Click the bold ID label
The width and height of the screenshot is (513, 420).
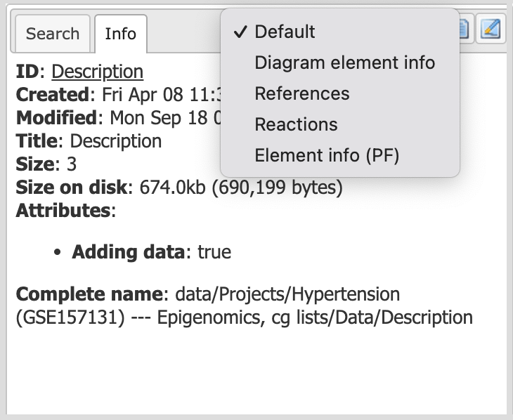(x=27, y=72)
